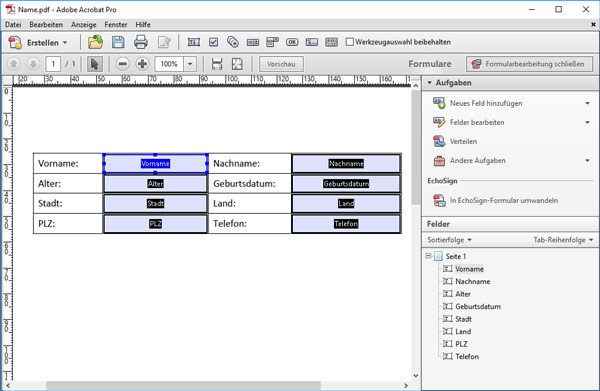The width and height of the screenshot is (600, 391).
Task: Click the page number input field
Action: (x=53, y=64)
